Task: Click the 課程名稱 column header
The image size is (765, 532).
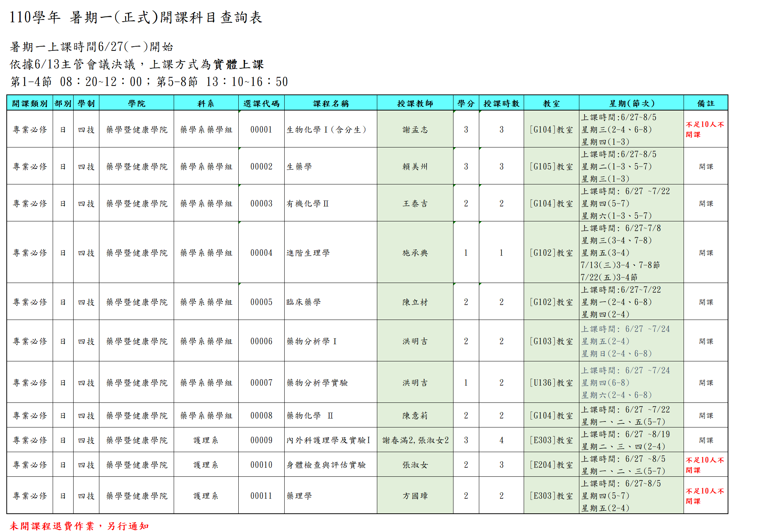Action: tap(331, 103)
